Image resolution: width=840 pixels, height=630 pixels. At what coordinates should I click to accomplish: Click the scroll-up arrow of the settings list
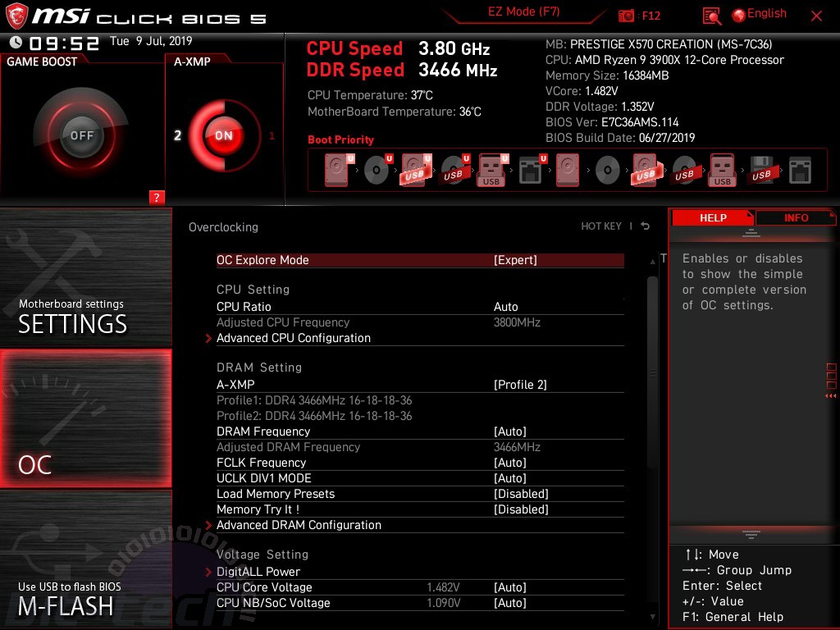(652, 262)
